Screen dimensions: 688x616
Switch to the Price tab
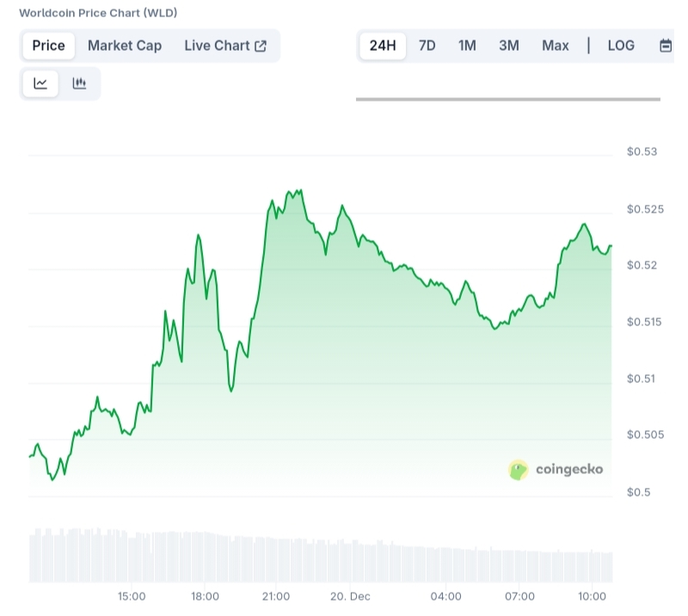pos(48,46)
